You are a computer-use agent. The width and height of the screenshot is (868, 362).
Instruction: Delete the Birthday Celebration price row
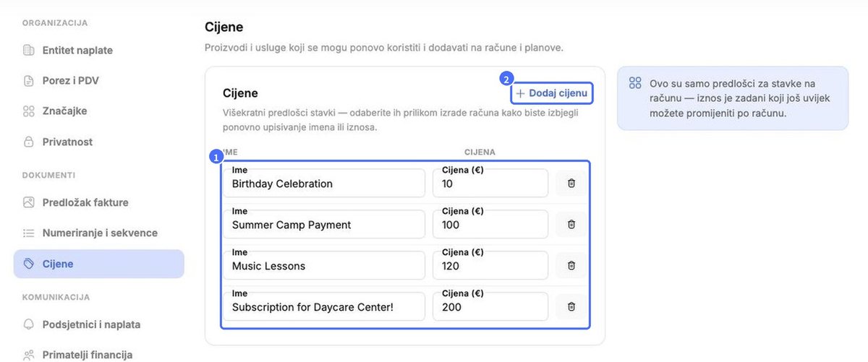click(571, 184)
